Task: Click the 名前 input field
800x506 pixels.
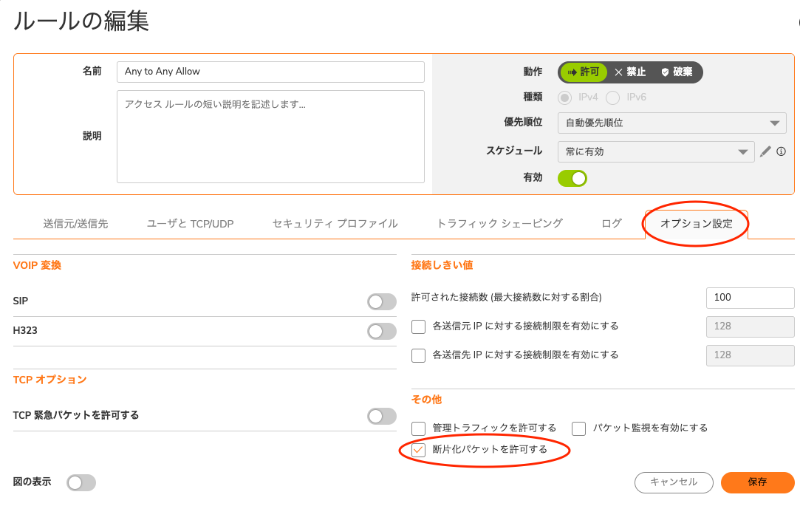Action: [x=270, y=72]
